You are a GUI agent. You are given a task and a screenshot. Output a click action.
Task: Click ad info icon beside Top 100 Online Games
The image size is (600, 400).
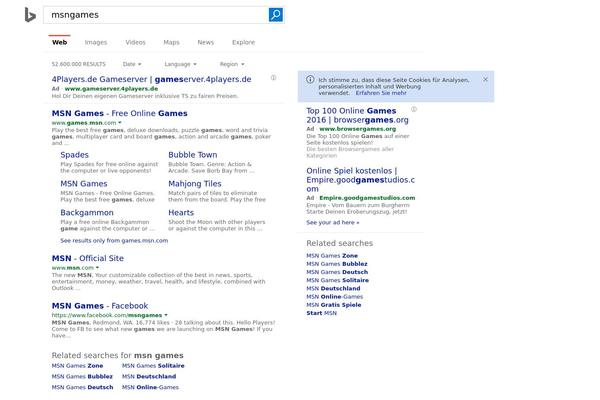(x=414, y=109)
